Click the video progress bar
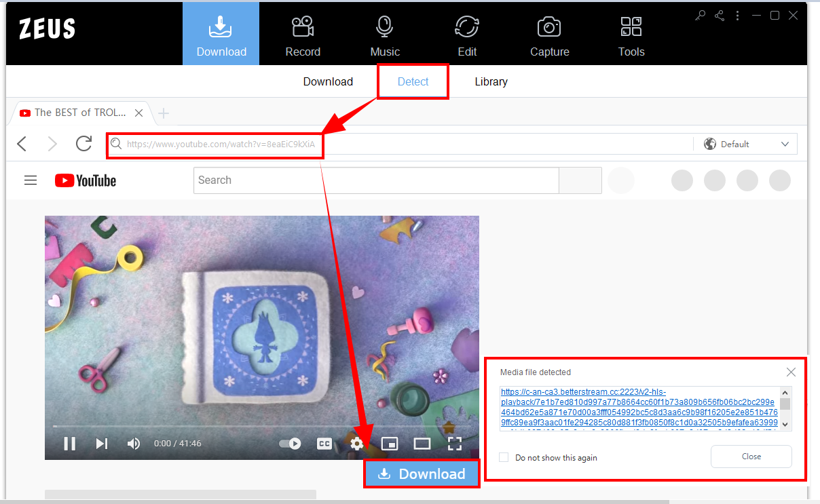Screen dimensions: 820x504 click(x=262, y=427)
